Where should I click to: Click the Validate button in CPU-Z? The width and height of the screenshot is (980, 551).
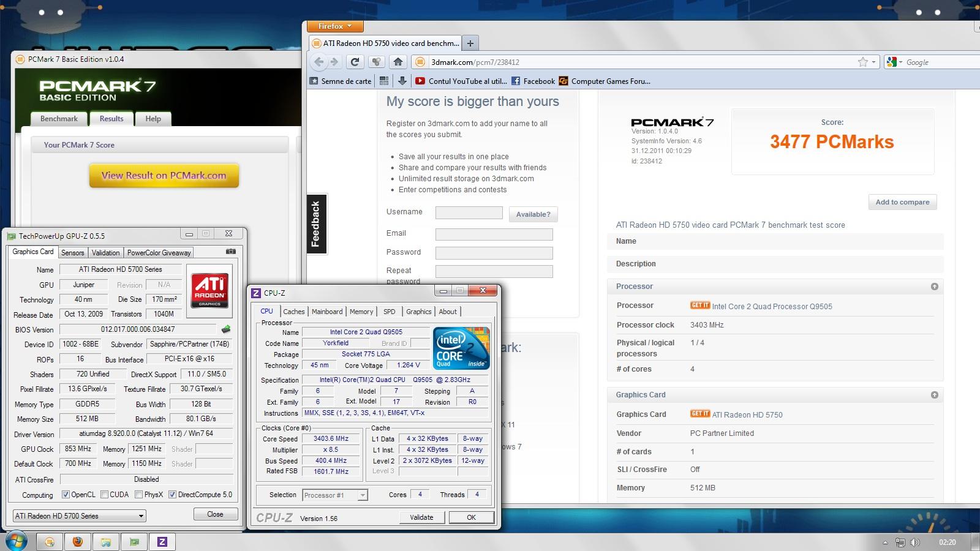[x=421, y=517]
